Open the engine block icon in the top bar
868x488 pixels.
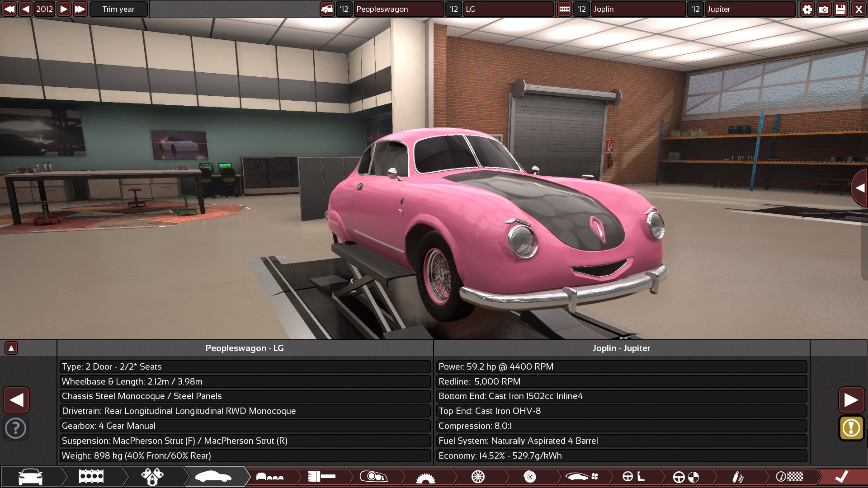[x=564, y=9]
